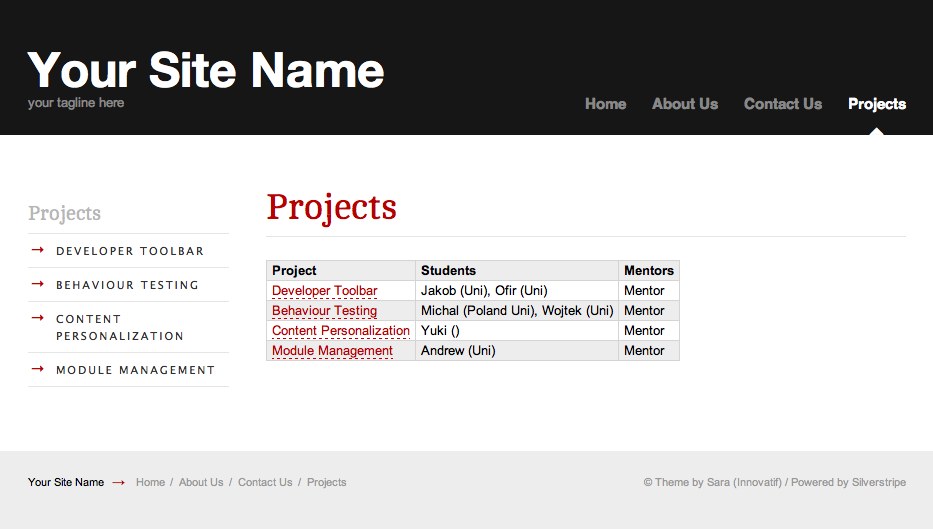Open Developer Toolbar link in table

click(x=324, y=291)
